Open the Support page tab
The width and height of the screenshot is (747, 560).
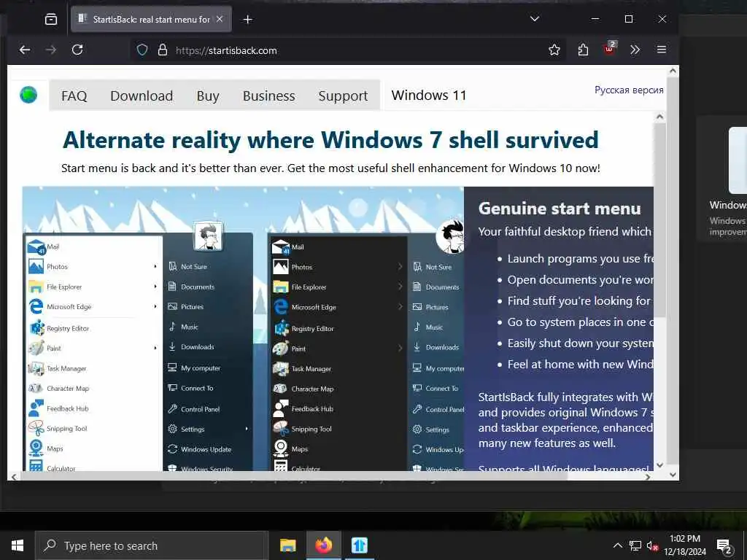tap(343, 96)
